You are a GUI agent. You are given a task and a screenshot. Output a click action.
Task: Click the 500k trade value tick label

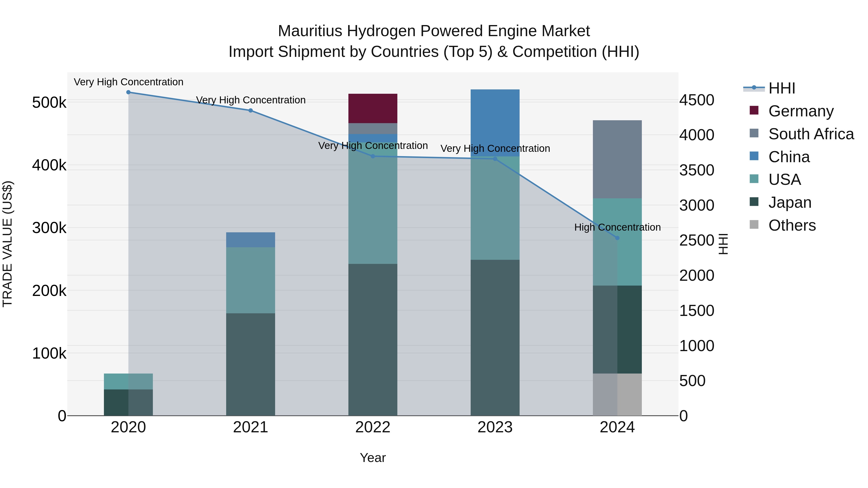[49, 102]
